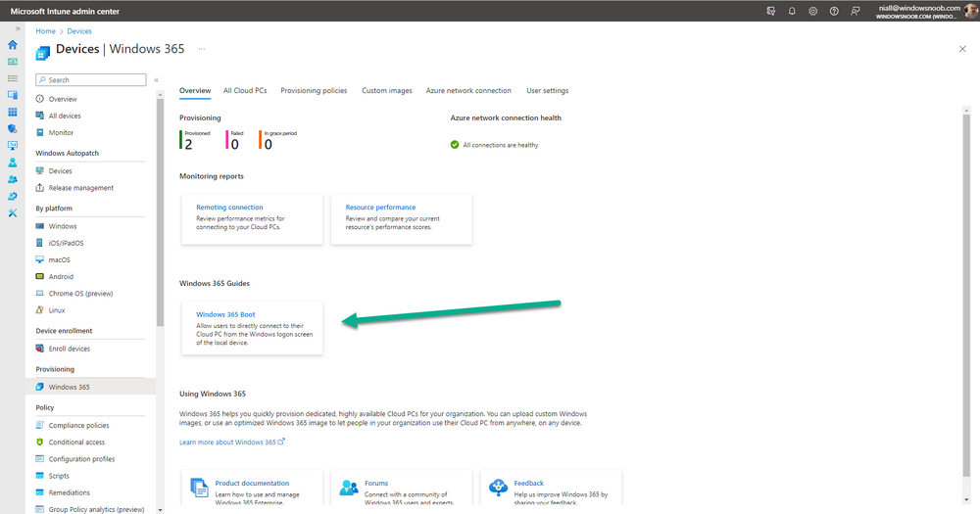
Task: Click the In grace period count
Action: [x=269, y=144]
